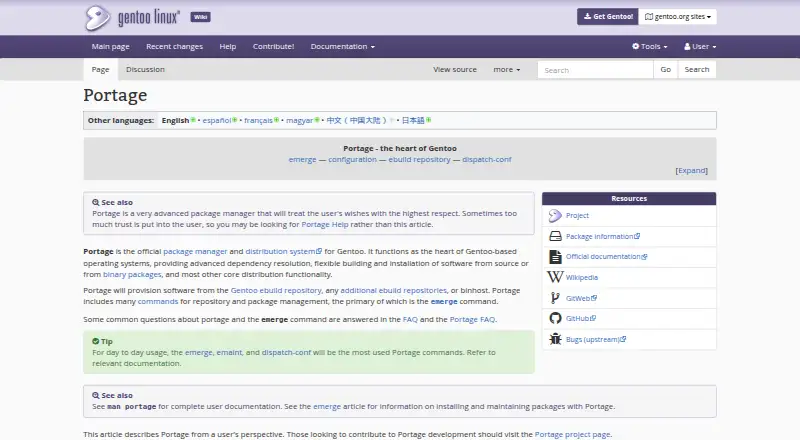The width and height of the screenshot is (800, 440).
Task: Open the emaint link in the Tip box
Action: [x=229, y=352]
